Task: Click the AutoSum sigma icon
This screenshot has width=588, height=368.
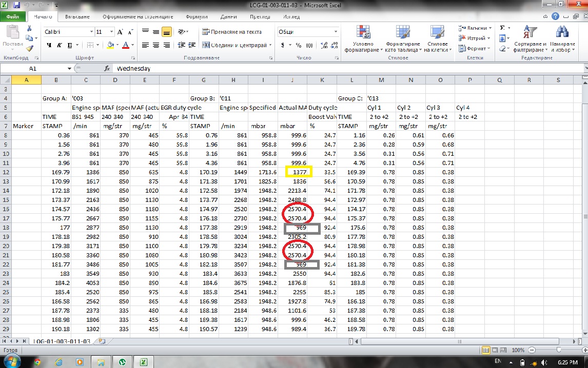Action: (x=502, y=28)
